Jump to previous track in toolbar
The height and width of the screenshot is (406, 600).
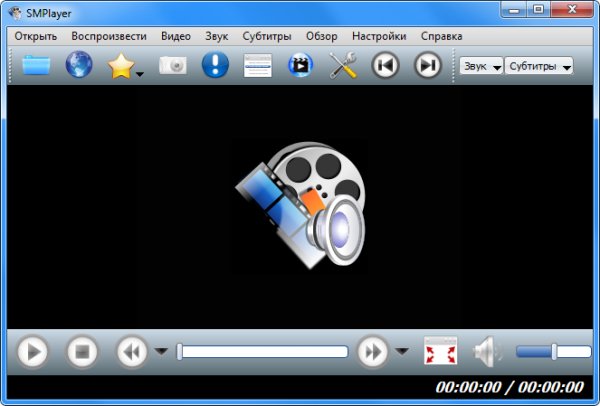pos(385,65)
